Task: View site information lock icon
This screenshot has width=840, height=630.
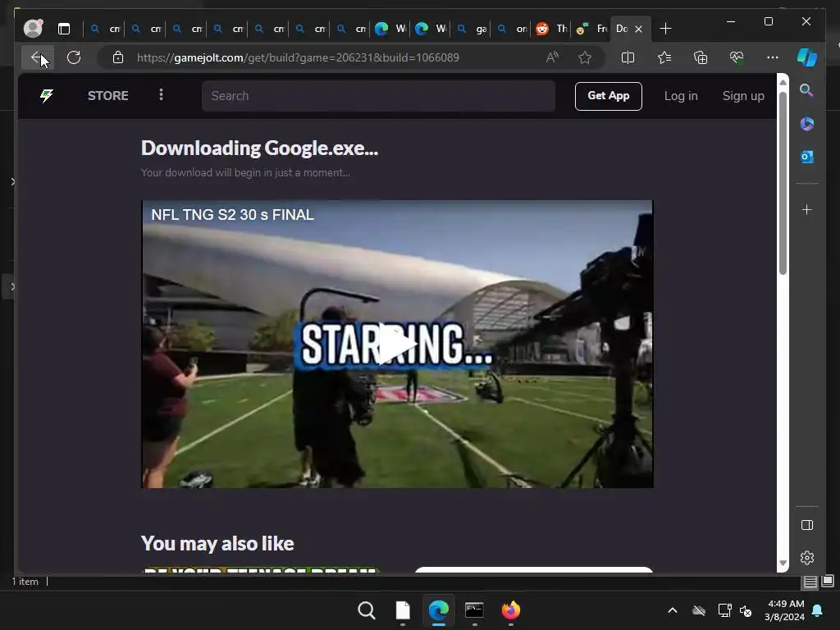Action: tap(118, 57)
